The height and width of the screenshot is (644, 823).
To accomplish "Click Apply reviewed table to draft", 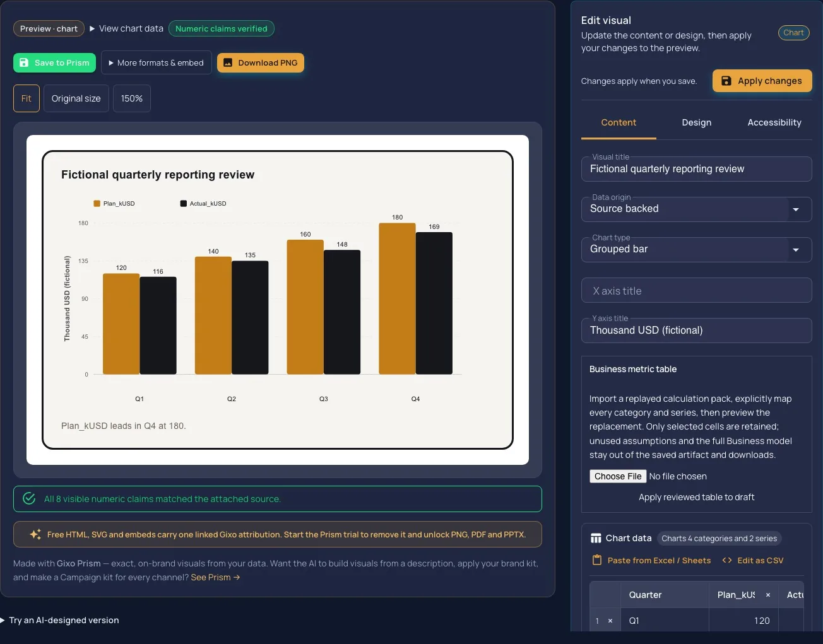I will 697,497.
